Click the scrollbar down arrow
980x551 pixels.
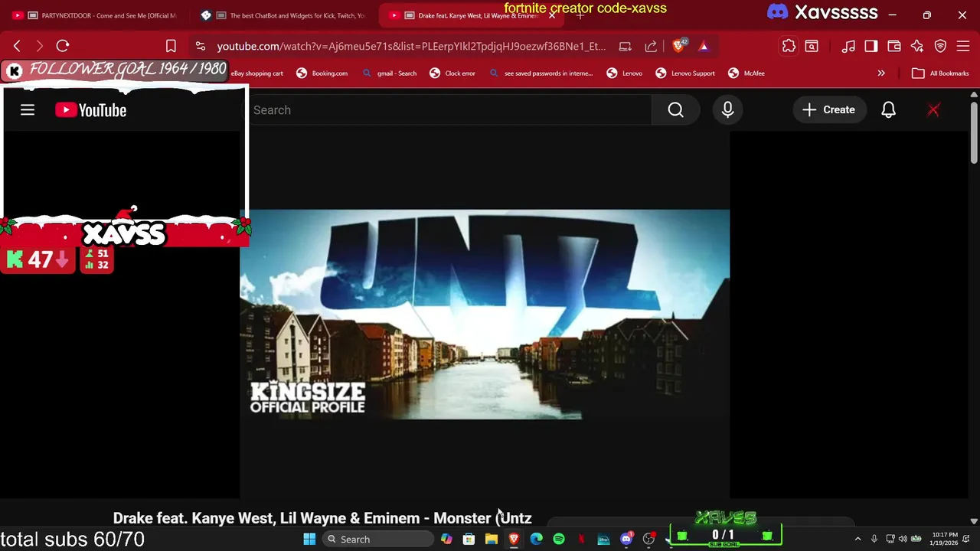point(973,520)
